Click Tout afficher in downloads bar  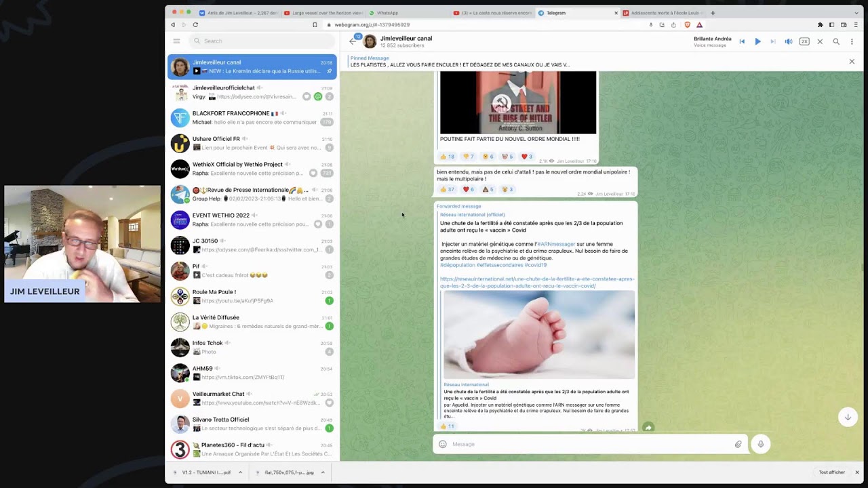(831, 472)
